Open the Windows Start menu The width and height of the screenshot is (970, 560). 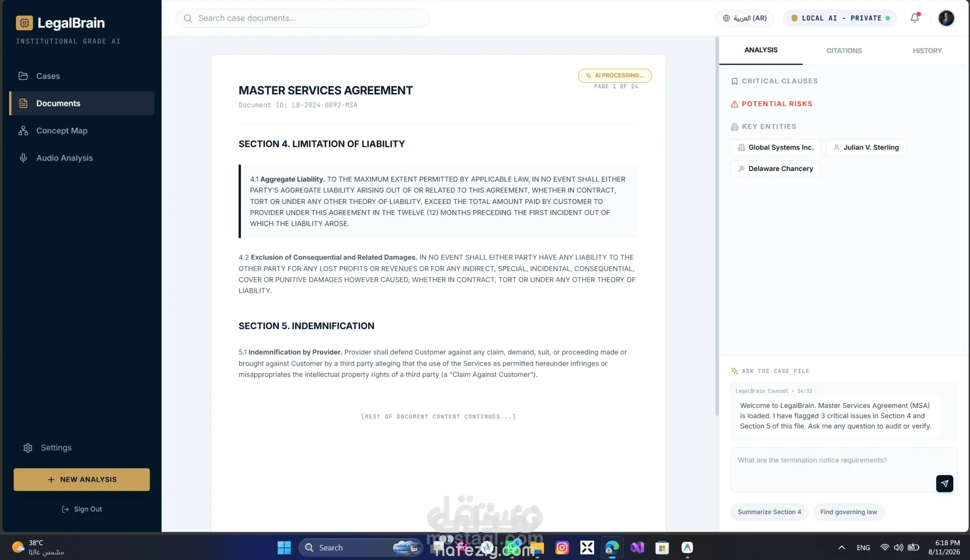point(284,547)
